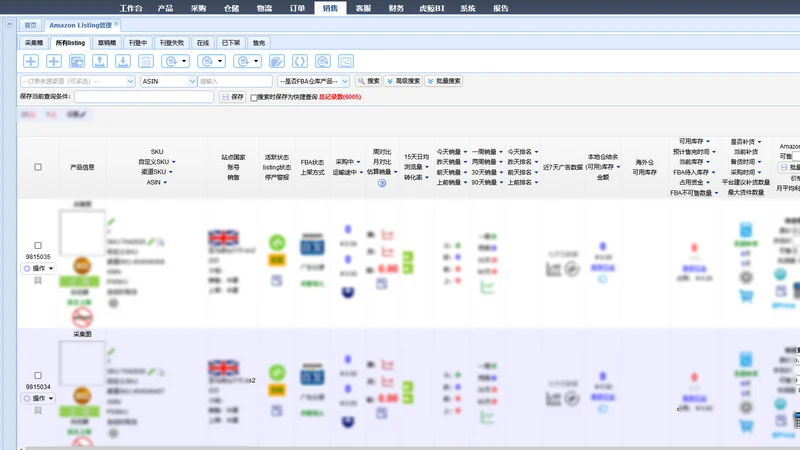800x450 pixels.
Task: Click the trash delete toolbar icon
Action: pos(146,61)
